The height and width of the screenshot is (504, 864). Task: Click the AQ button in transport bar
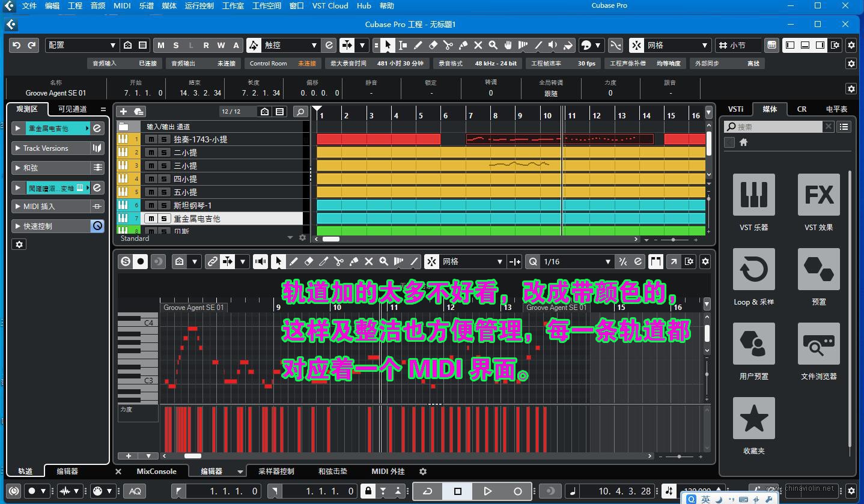point(135,491)
